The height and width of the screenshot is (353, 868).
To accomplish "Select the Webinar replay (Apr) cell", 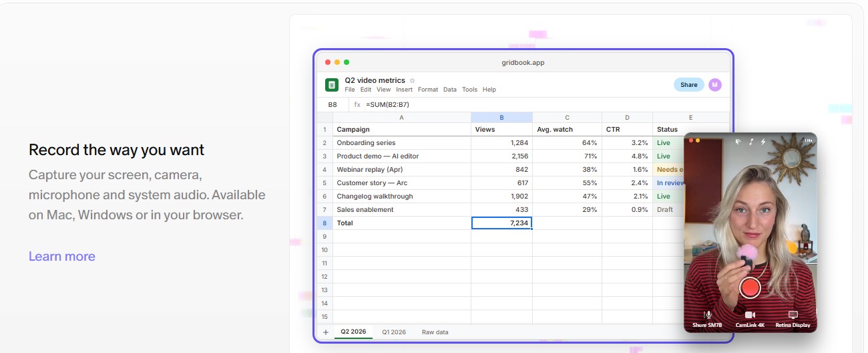I will click(x=401, y=170).
